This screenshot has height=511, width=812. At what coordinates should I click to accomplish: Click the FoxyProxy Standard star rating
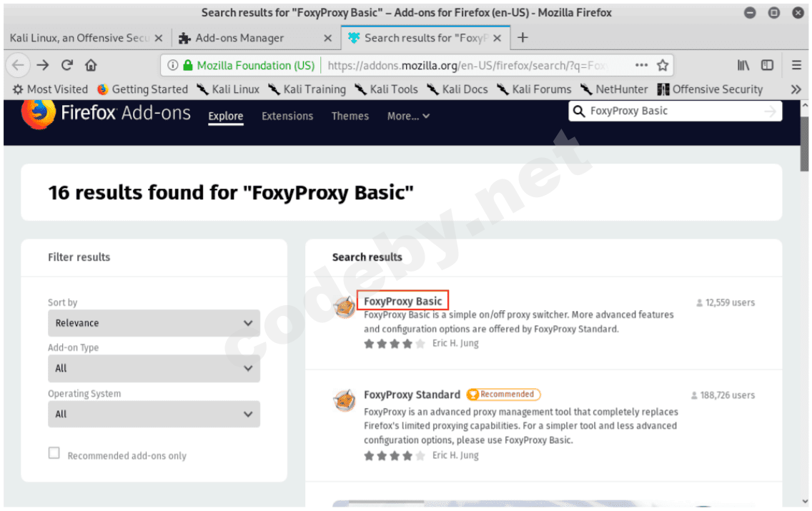point(395,456)
